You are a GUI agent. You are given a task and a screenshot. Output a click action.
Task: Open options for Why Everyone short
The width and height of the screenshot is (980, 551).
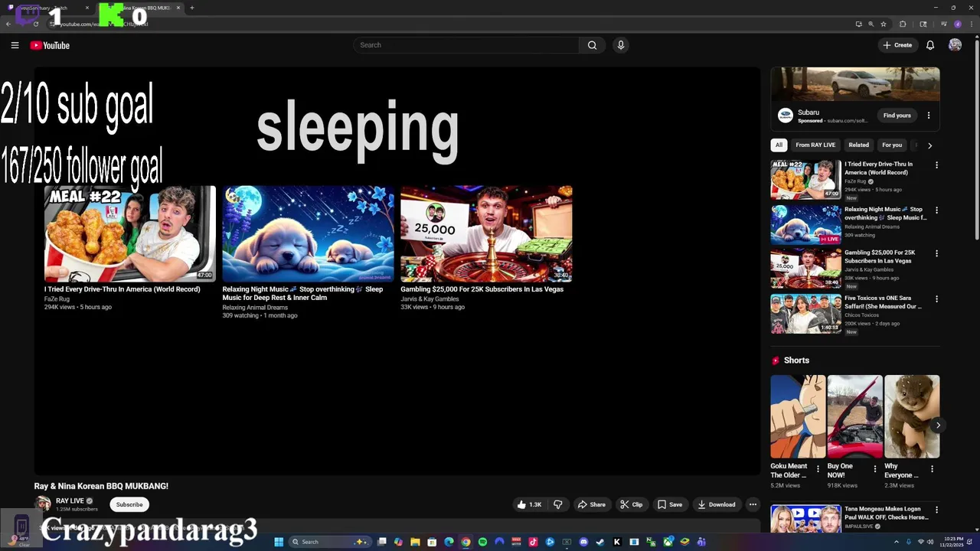(932, 468)
